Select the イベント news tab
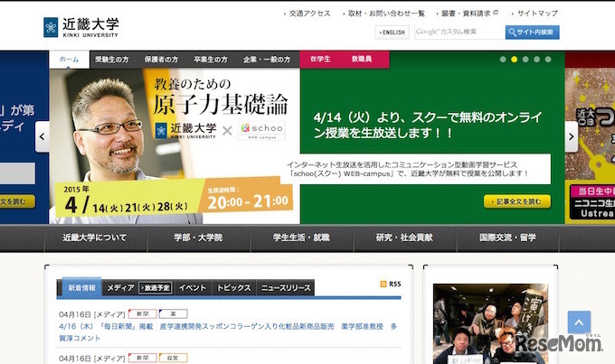The width and height of the screenshot is (615, 364). 193,288
